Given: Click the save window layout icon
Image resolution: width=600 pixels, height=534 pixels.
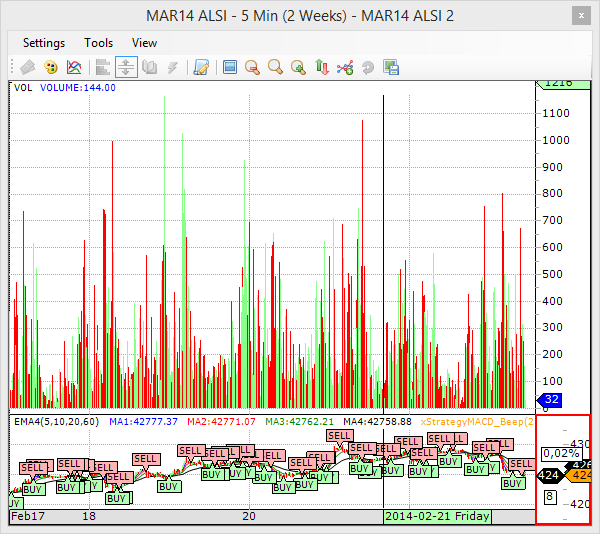Looking at the screenshot, I should tap(391, 68).
